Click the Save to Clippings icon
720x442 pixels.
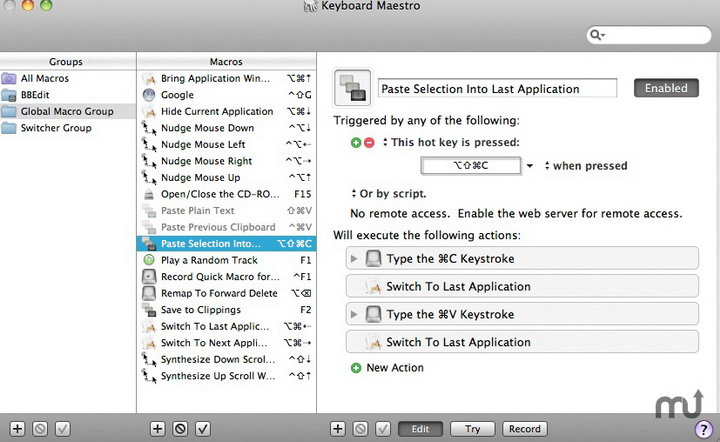[x=149, y=310]
